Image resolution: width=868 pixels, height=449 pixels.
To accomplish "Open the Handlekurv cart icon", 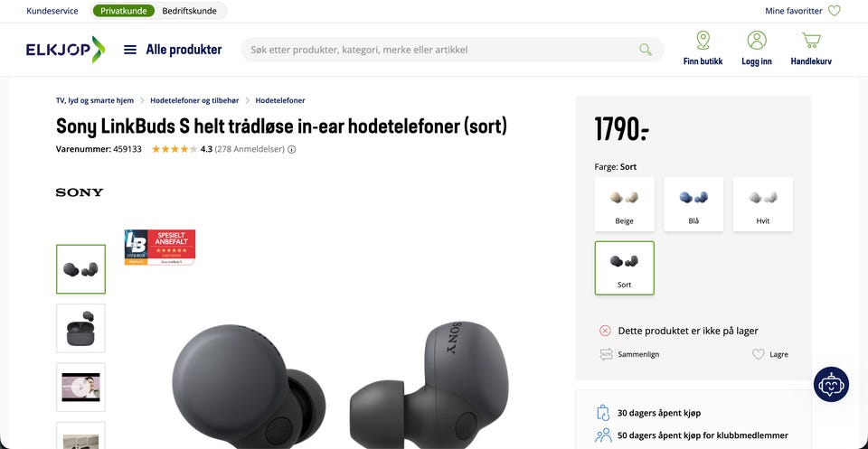I will coord(811,41).
